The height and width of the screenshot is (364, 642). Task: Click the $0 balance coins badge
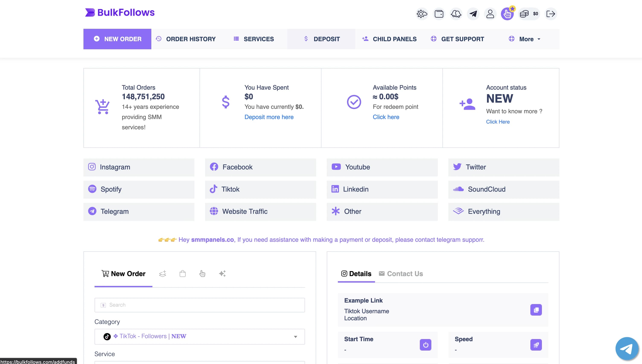pyautogui.click(x=529, y=14)
